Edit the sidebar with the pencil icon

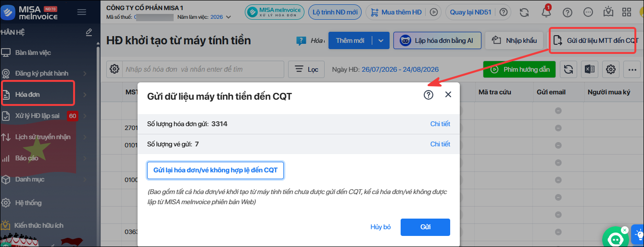tap(88, 32)
